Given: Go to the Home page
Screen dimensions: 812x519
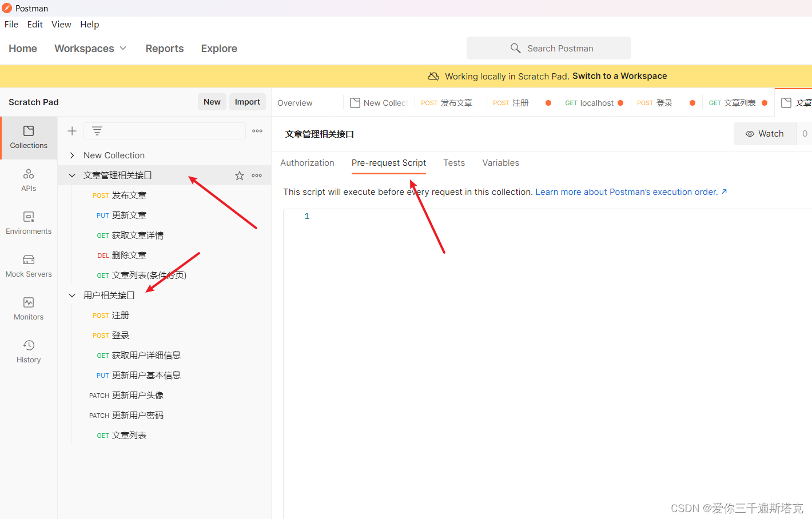Looking at the screenshot, I should pyautogui.click(x=23, y=49).
